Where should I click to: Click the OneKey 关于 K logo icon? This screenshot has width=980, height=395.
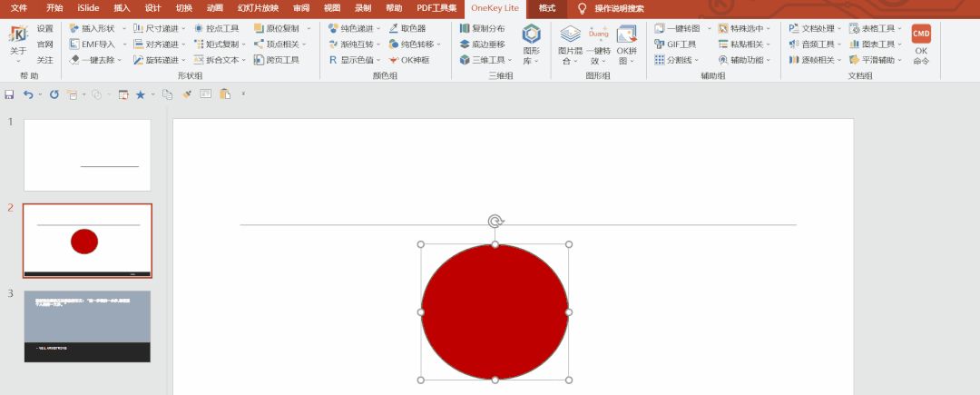19,35
